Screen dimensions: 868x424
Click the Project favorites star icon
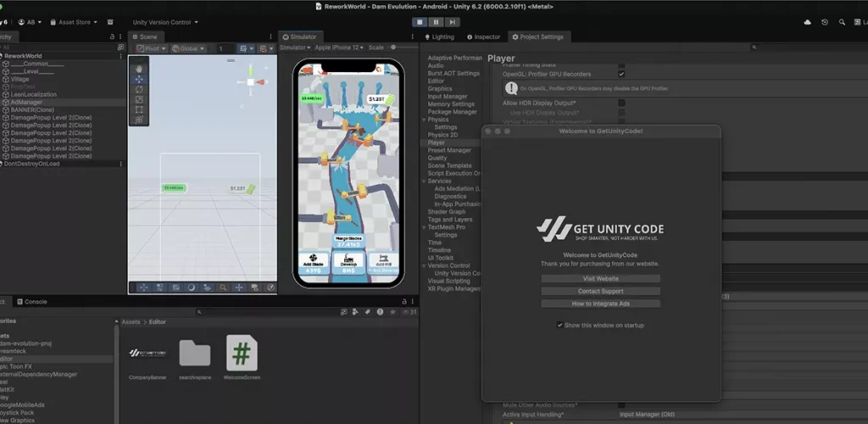click(x=392, y=312)
